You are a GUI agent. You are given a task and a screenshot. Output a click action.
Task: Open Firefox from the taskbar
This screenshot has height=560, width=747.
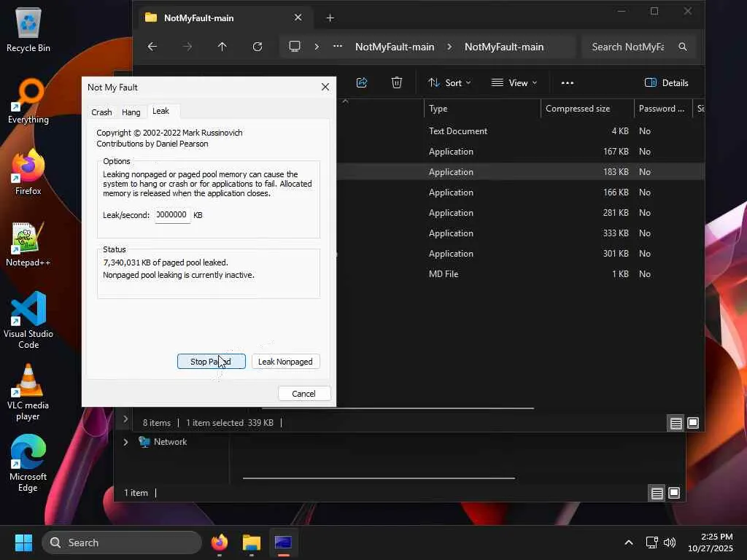[219, 542]
